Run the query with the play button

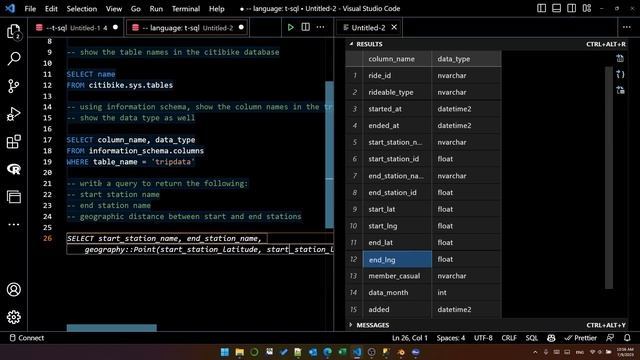[290, 27]
